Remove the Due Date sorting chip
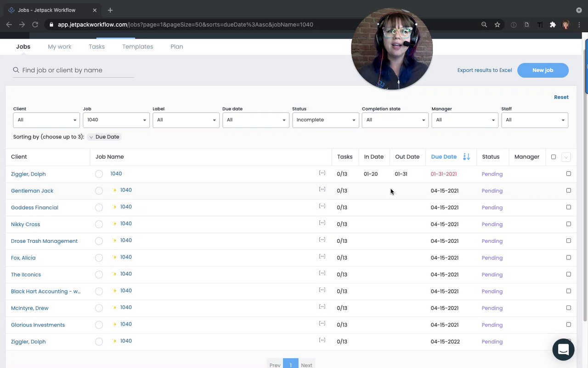 105,137
